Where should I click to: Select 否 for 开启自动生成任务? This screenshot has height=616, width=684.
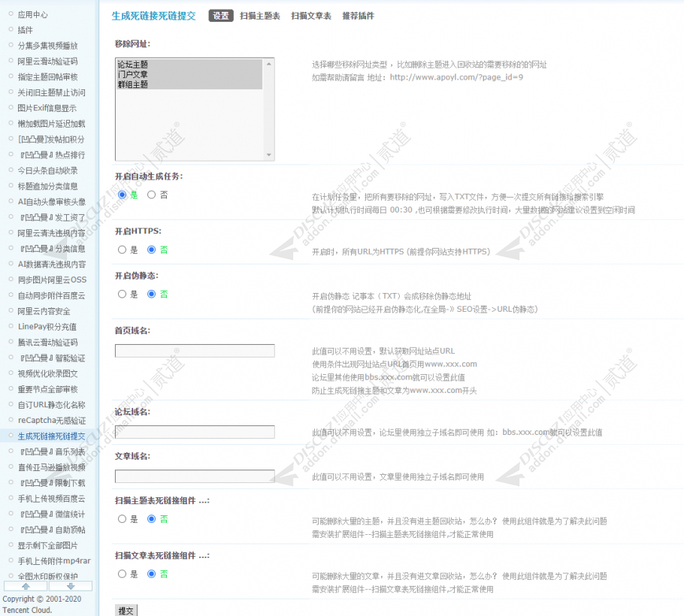pyautogui.click(x=151, y=195)
